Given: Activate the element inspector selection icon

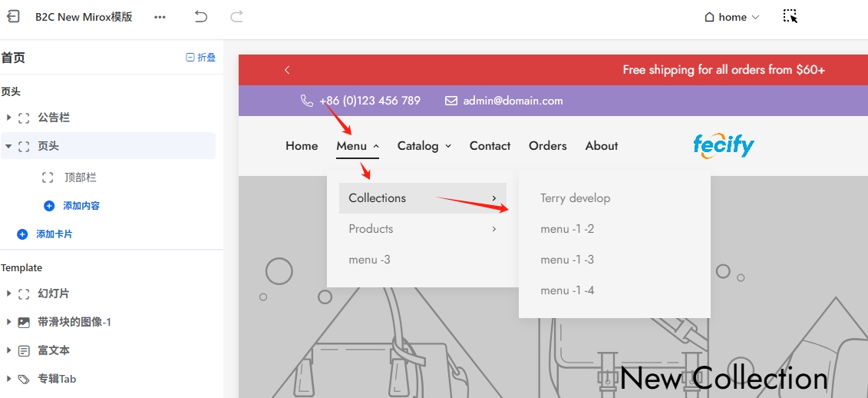Looking at the screenshot, I should coord(790,16).
